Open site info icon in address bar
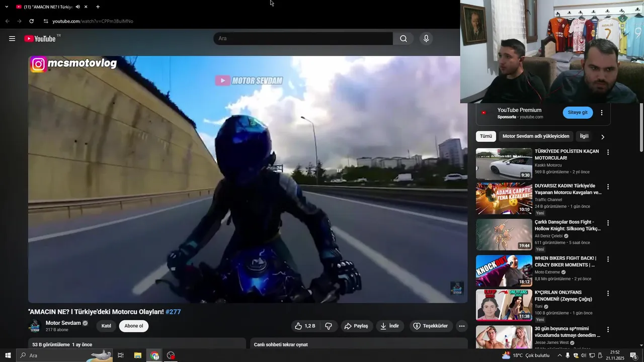Screen dimensions: 644x362 coord(45,21)
